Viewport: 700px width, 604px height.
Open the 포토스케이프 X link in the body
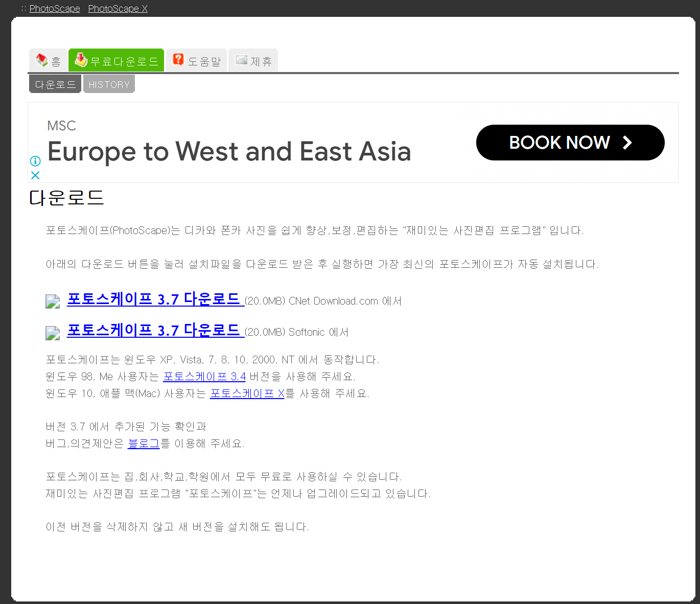tap(247, 393)
